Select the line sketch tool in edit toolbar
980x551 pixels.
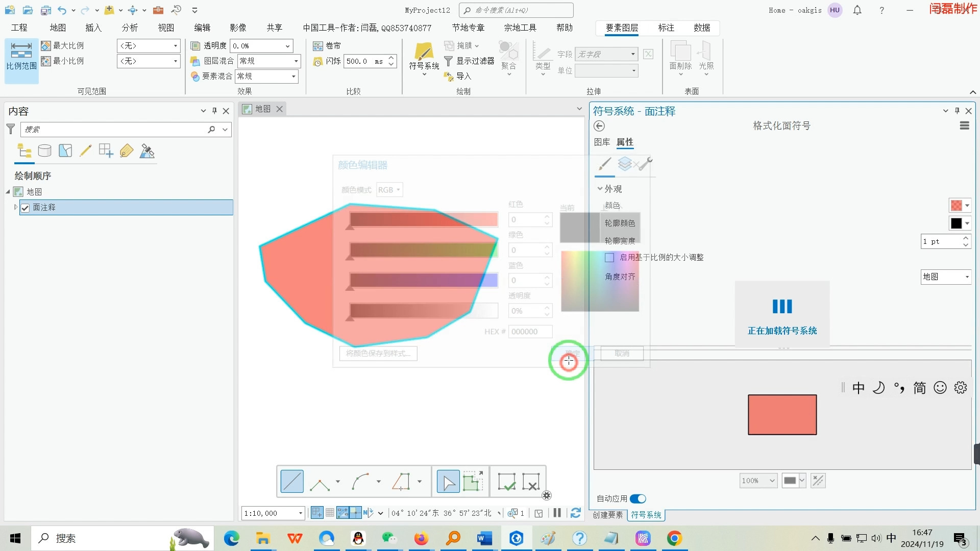291,481
